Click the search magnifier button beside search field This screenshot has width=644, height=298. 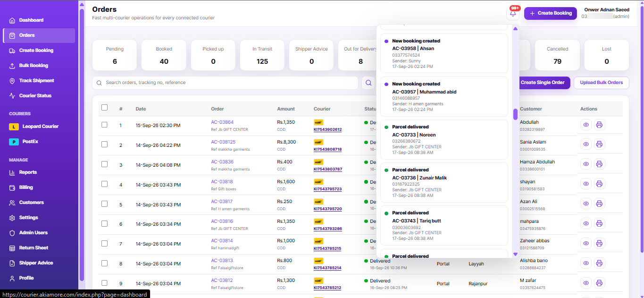pyautogui.click(x=368, y=83)
